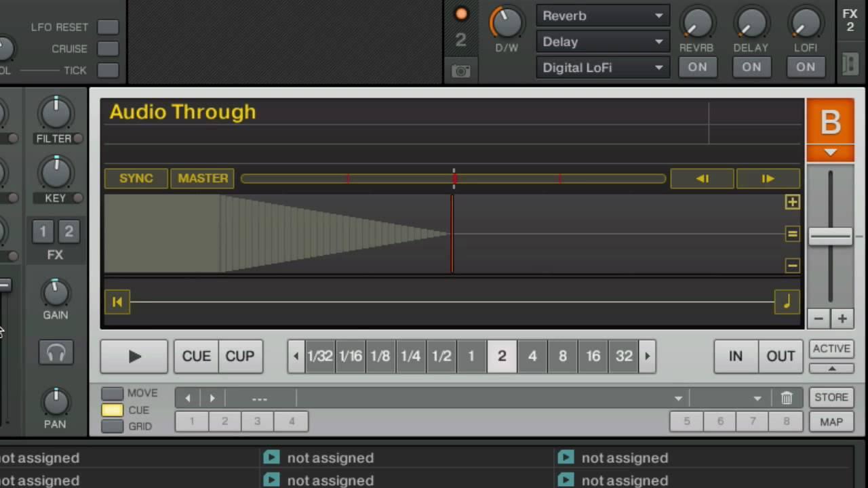Viewport: 868px width, 488px height.
Task: Toggle Reverb effect ON
Action: (x=697, y=67)
